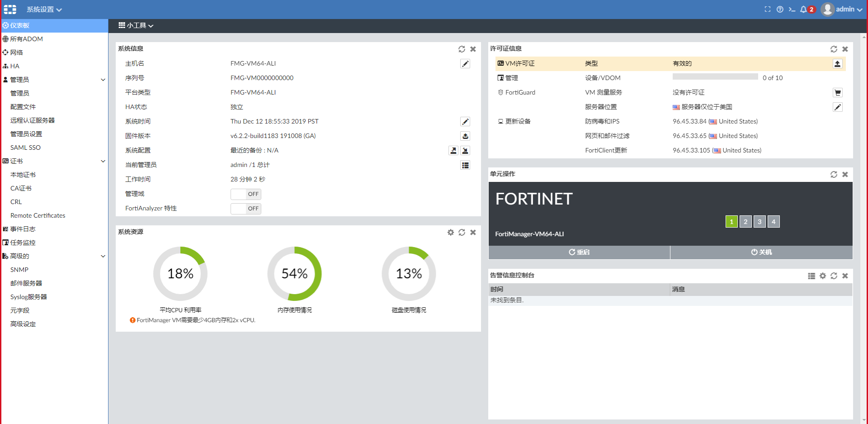Collapse the 证书 section chevron
This screenshot has width=868, height=424.
103,161
